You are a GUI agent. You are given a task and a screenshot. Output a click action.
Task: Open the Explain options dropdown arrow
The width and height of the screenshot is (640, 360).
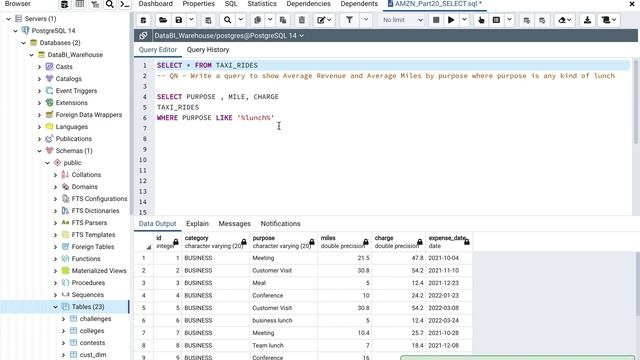509,20
